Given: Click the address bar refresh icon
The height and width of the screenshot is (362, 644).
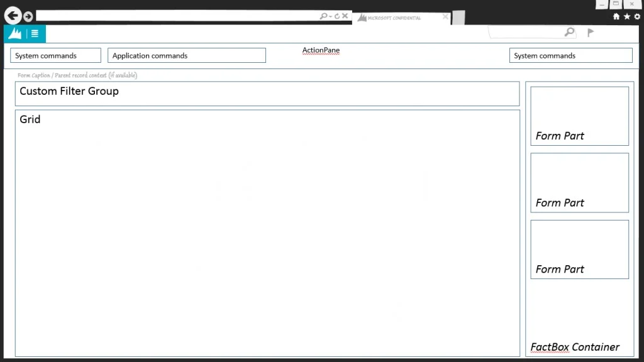Looking at the screenshot, I should [337, 16].
